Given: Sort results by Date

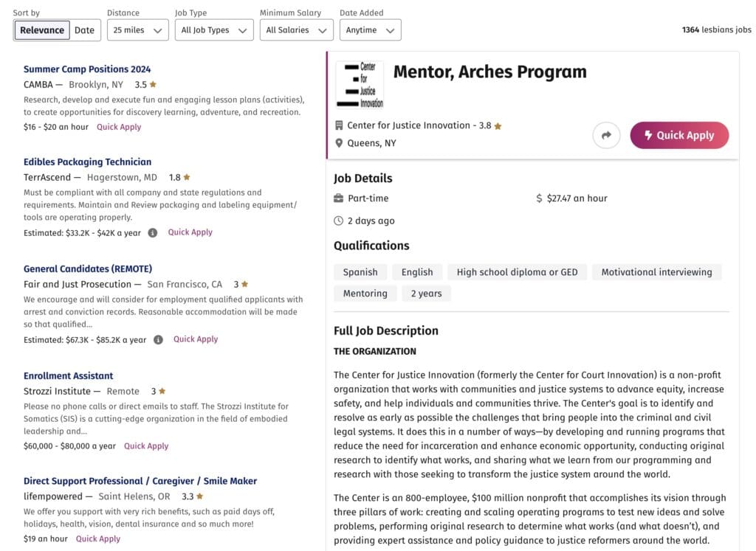Looking at the screenshot, I should pos(84,30).
